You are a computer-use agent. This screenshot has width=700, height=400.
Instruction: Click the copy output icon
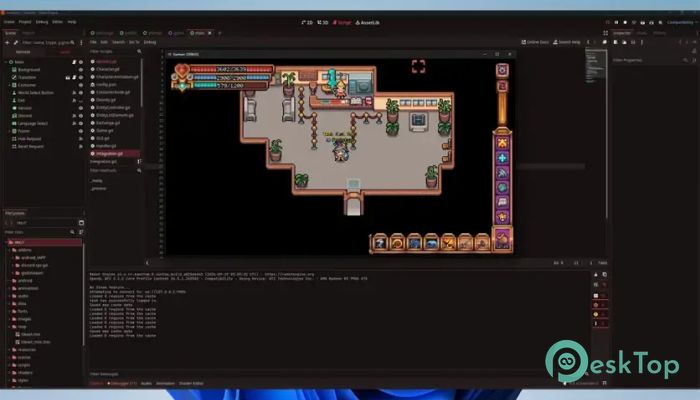coord(604,275)
